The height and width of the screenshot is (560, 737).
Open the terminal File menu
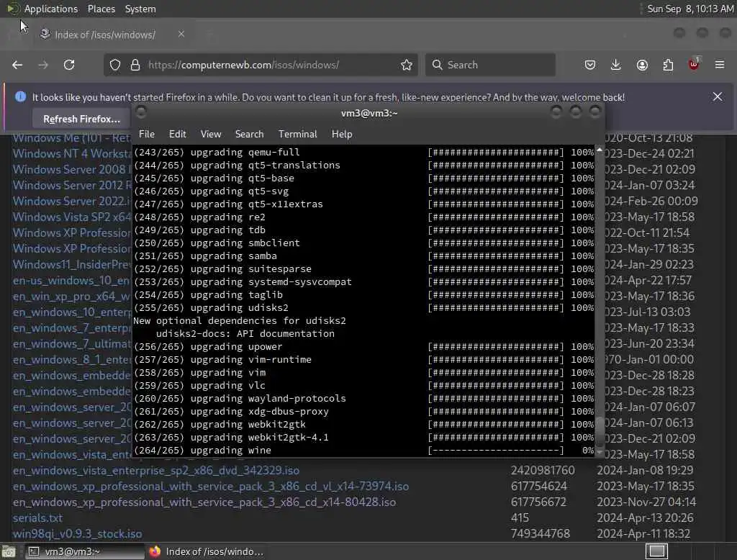click(x=147, y=134)
